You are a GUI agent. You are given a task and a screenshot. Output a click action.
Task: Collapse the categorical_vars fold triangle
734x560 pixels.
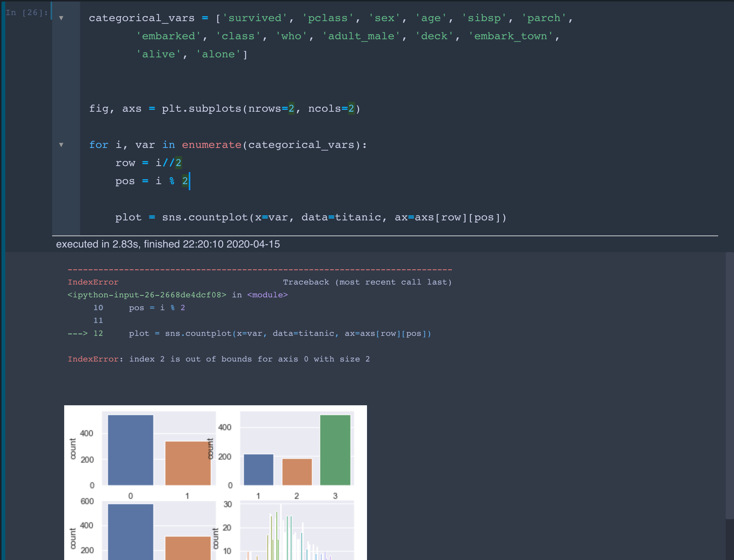(61, 18)
